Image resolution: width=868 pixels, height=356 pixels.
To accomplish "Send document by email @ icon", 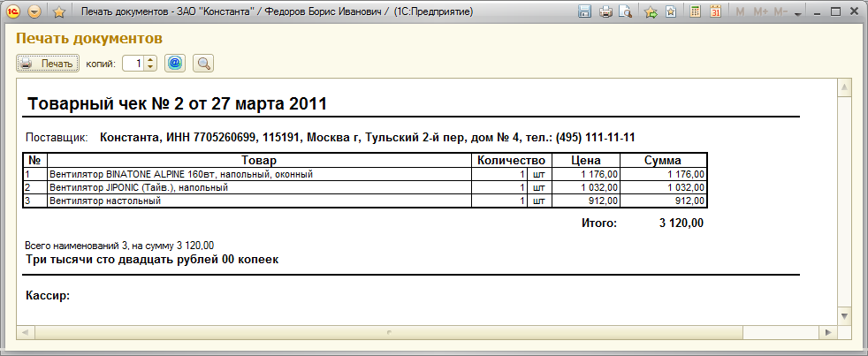I will click(175, 63).
